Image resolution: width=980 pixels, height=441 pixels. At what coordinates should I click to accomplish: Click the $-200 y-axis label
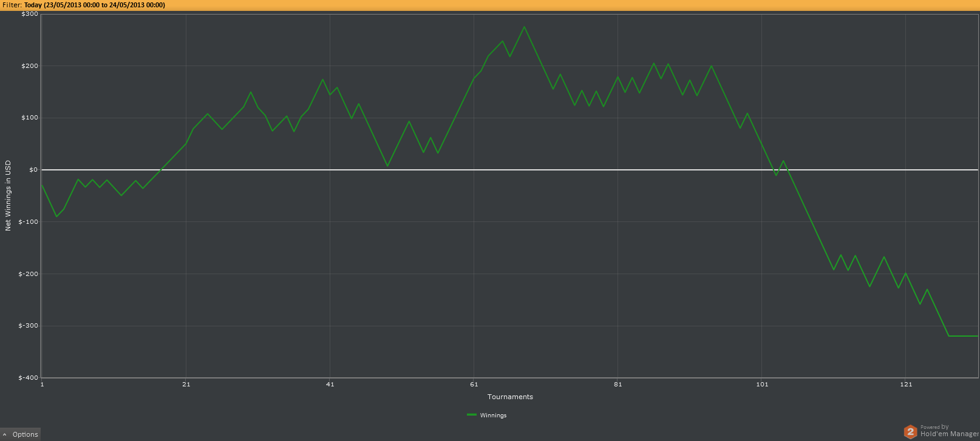28,274
